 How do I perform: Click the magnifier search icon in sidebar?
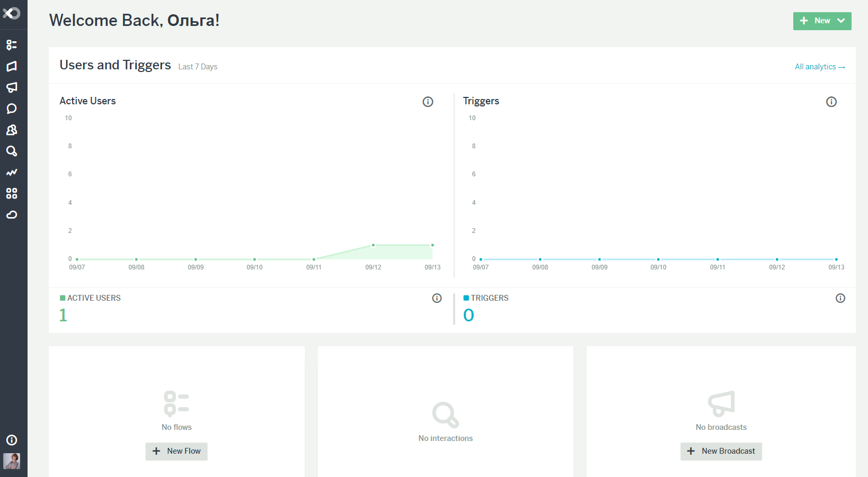[x=12, y=151]
